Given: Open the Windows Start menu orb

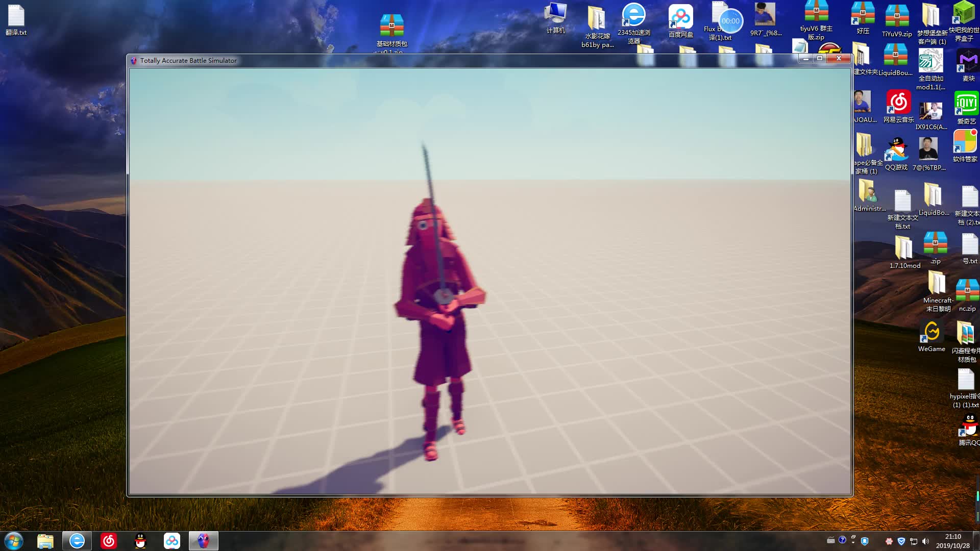Looking at the screenshot, I should click(14, 541).
